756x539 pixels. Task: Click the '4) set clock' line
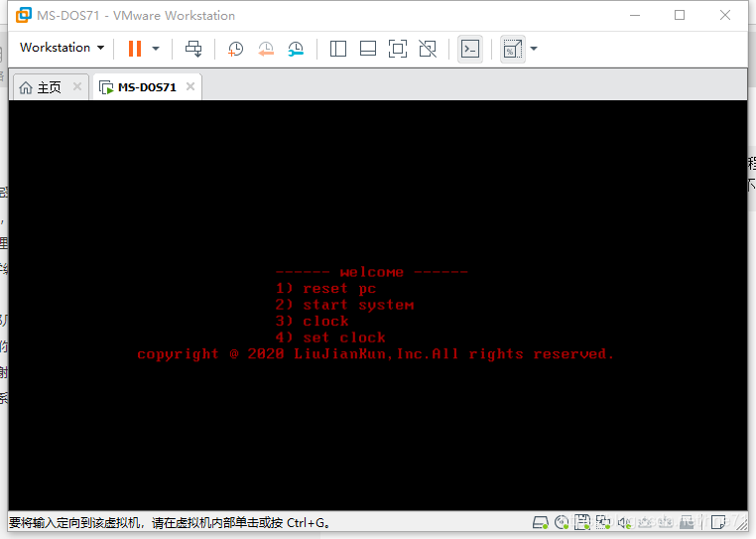point(330,337)
